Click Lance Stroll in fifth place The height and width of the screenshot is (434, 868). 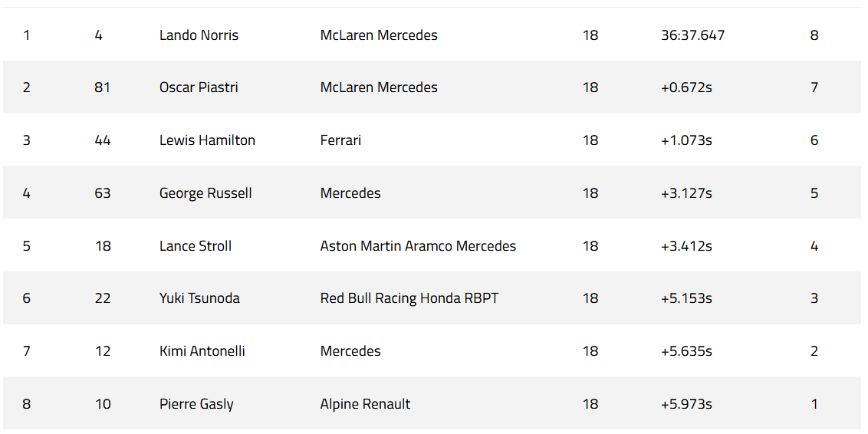[x=196, y=246]
